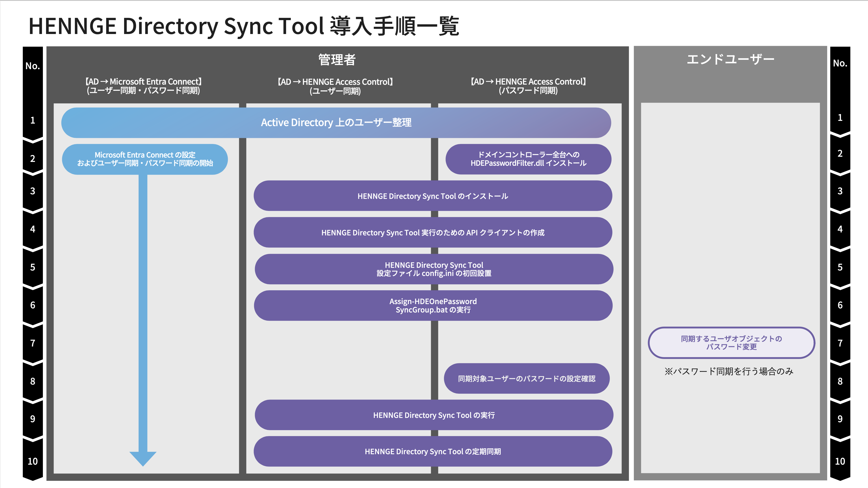Click the HDEPasswordFilter.dll インストール step
The image size is (868, 488).
pyautogui.click(x=528, y=159)
